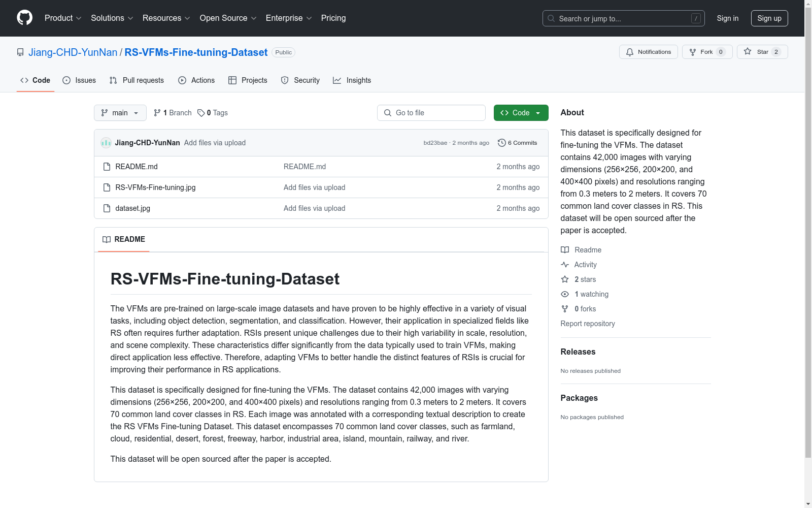Screen dimensions: 812x508
Task: Switch to the Projects tab
Action: point(248,80)
